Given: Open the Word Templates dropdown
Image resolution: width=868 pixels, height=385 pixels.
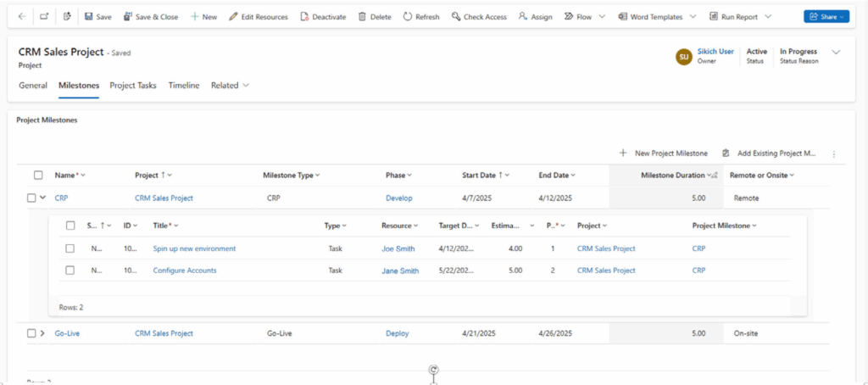Looking at the screenshot, I should point(692,16).
